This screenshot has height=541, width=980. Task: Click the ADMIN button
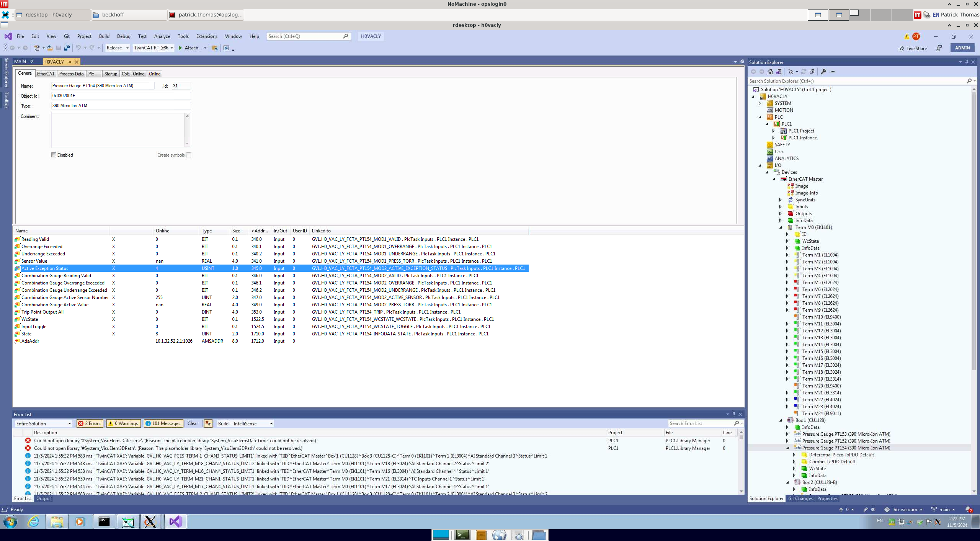point(962,48)
